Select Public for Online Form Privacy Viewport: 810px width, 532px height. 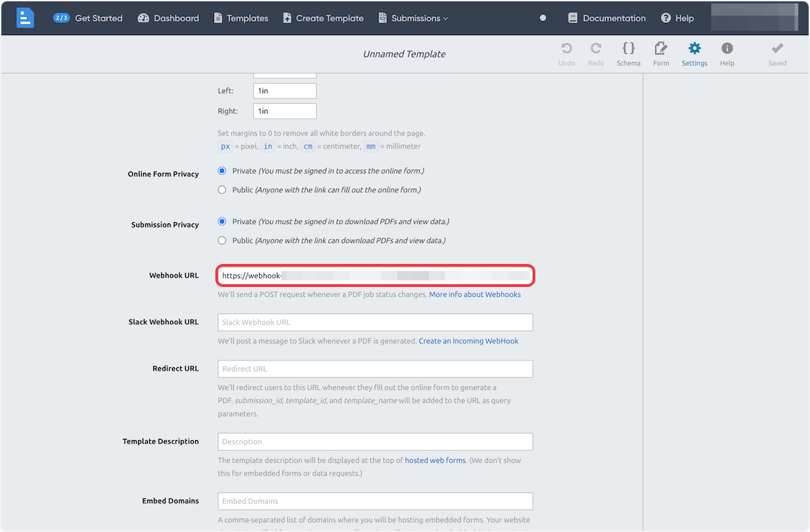coord(222,190)
